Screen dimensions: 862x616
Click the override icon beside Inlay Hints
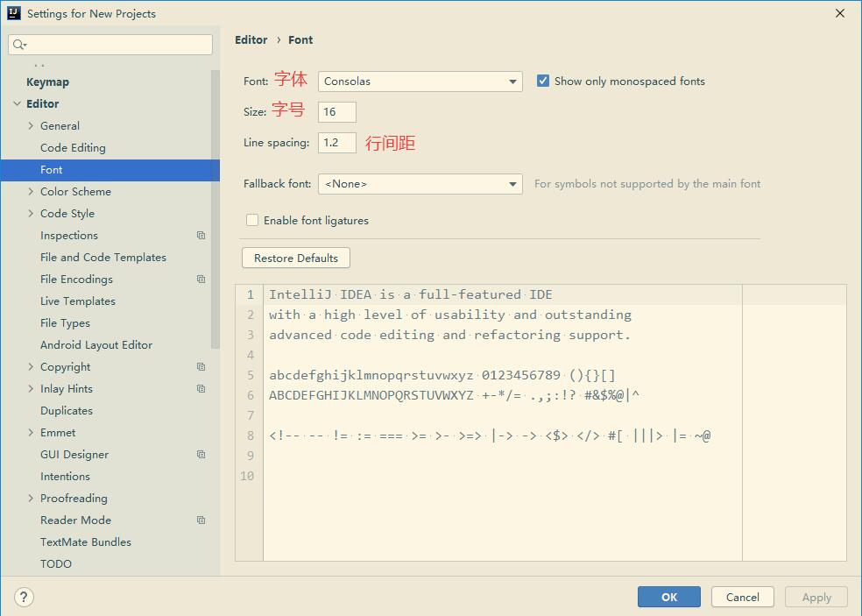click(x=201, y=388)
